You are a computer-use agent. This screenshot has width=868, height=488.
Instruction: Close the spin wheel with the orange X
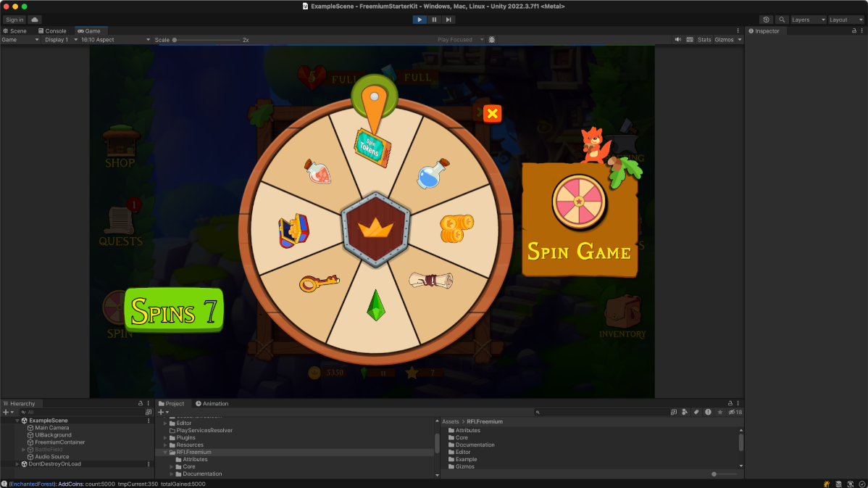tap(492, 114)
